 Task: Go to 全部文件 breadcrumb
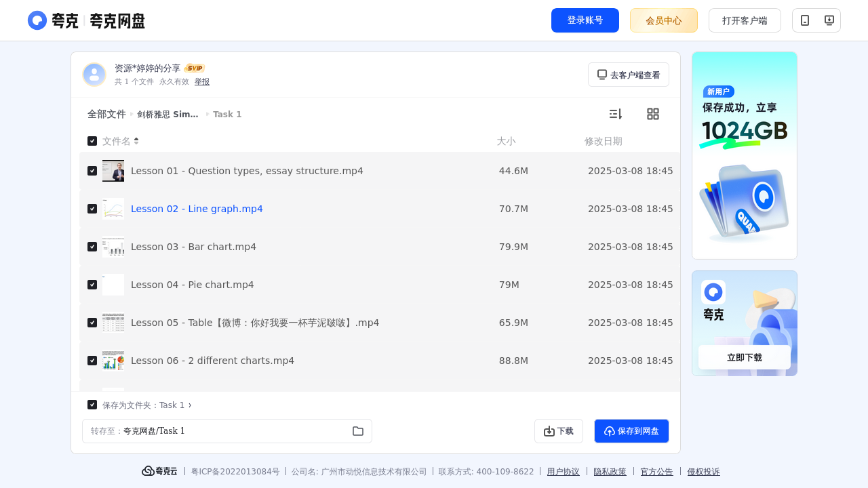click(106, 114)
